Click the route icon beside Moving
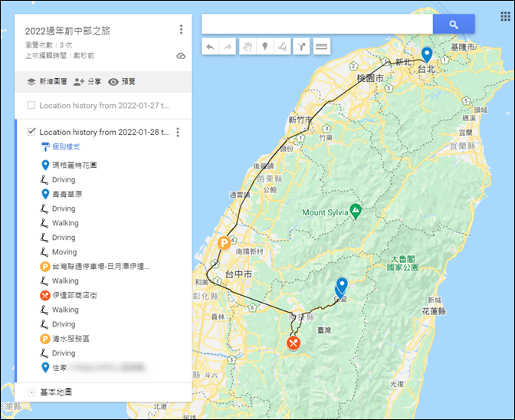The image size is (515, 420). pyautogui.click(x=44, y=252)
